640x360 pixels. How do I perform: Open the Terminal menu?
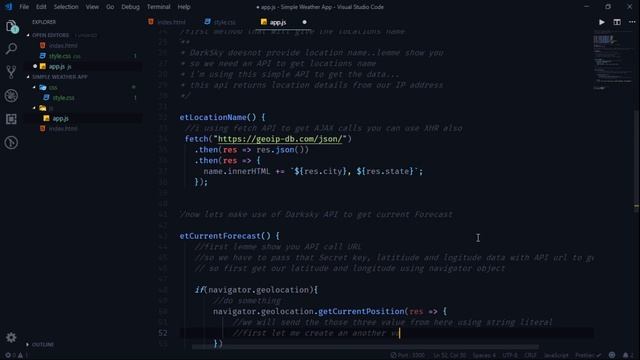(158, 7)
